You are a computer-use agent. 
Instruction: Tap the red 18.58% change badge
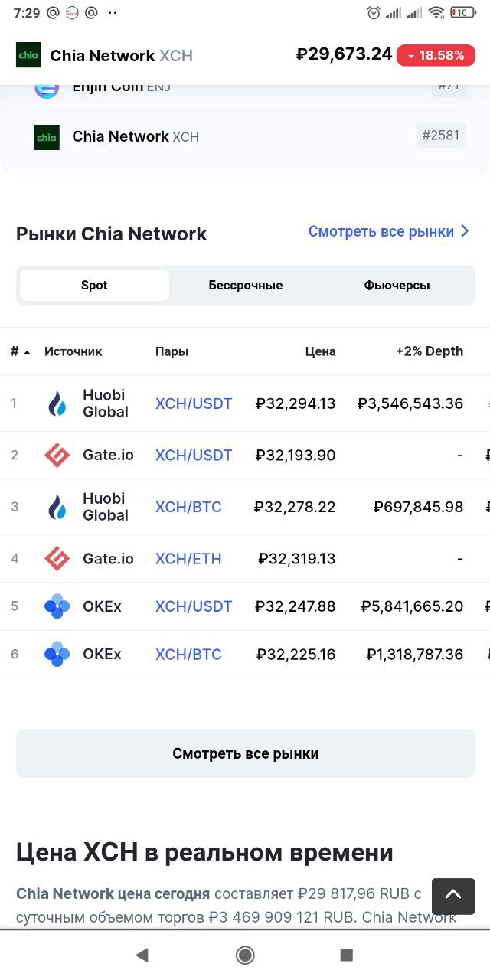tap(436, 56)
